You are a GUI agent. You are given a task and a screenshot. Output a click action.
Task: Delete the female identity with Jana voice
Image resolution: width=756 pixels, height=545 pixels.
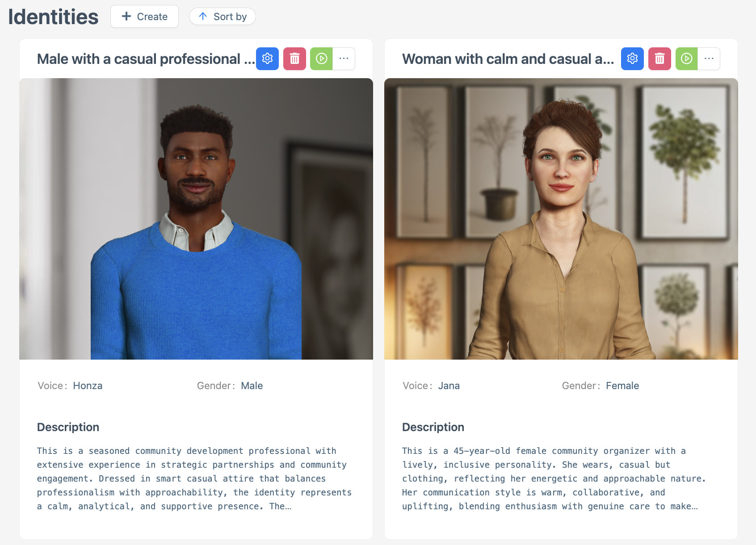tap(659, 59)
